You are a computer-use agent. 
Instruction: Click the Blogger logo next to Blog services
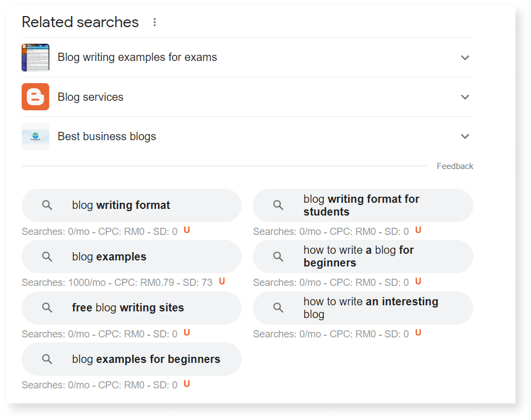[35, 96]
